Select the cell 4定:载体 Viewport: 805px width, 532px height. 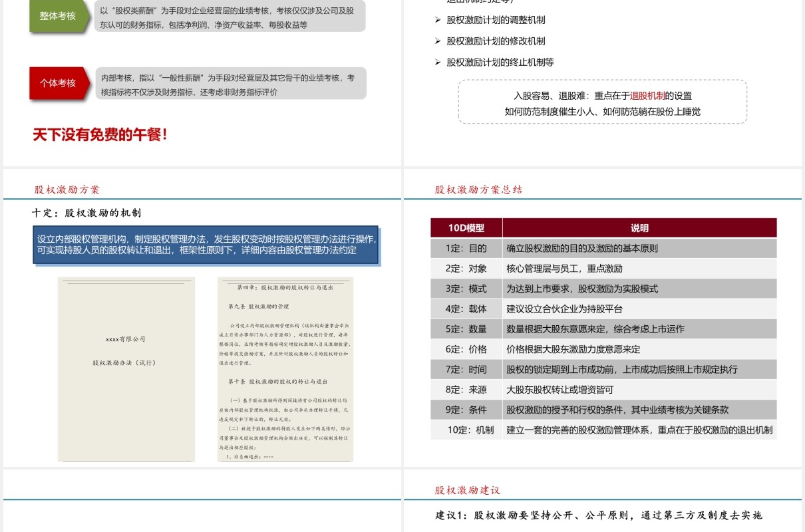pos(466,309)
